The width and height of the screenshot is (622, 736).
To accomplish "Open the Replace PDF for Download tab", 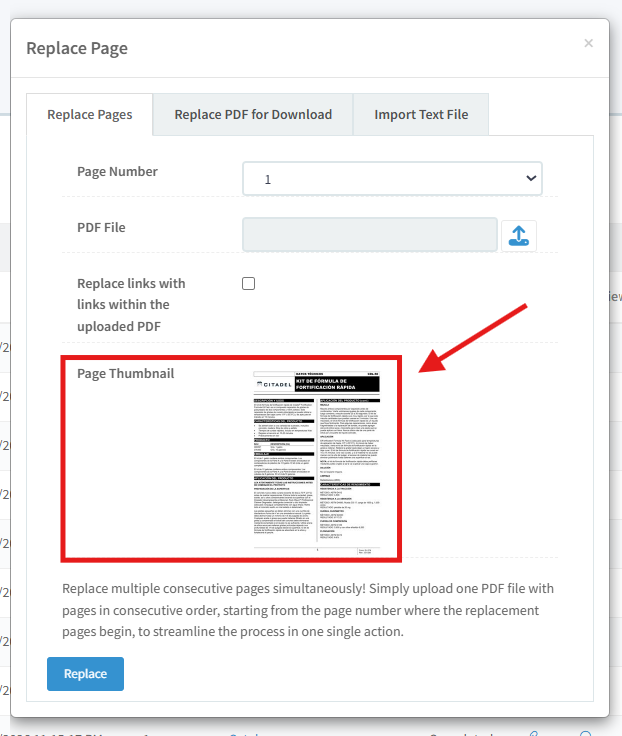I will coord(253,115).
